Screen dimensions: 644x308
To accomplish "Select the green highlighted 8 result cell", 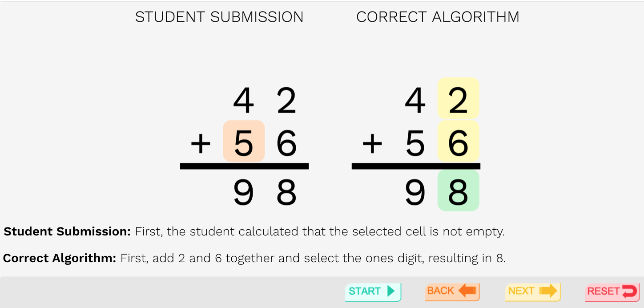I will (x=459, y=190).
